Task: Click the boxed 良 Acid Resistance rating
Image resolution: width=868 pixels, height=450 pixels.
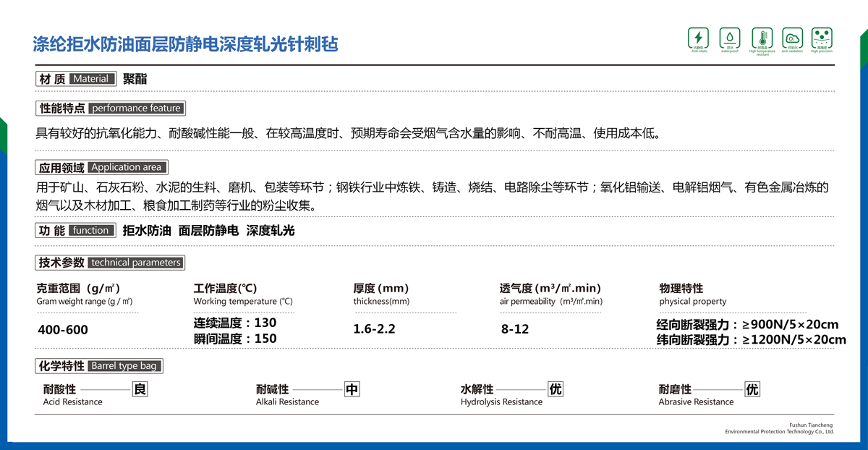Action: click(x=140, y=389)
